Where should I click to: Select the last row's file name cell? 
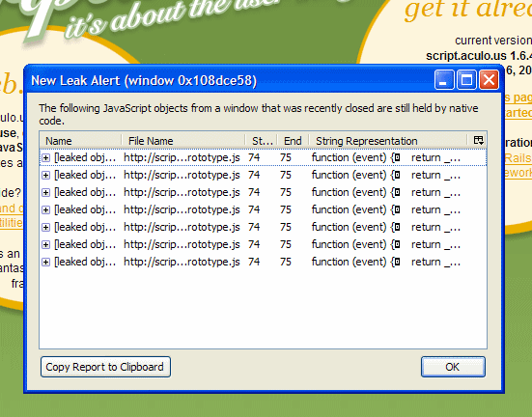pos(182,262)
